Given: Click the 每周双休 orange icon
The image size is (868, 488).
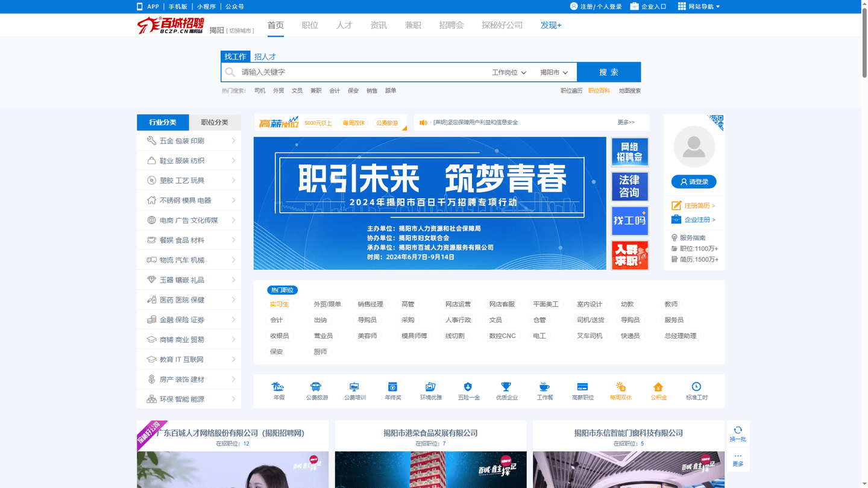Looking at the screenshot, I should [x=621, y=387].
